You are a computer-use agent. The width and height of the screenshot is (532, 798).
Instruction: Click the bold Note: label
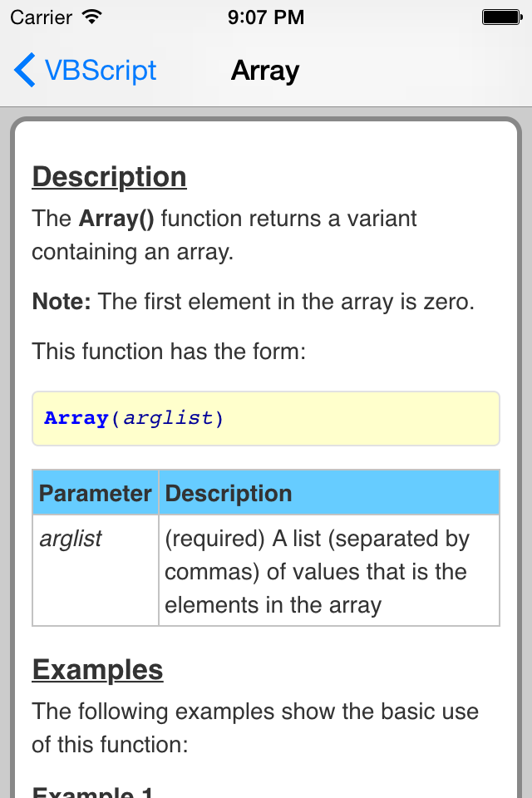(x=62, y=301)
